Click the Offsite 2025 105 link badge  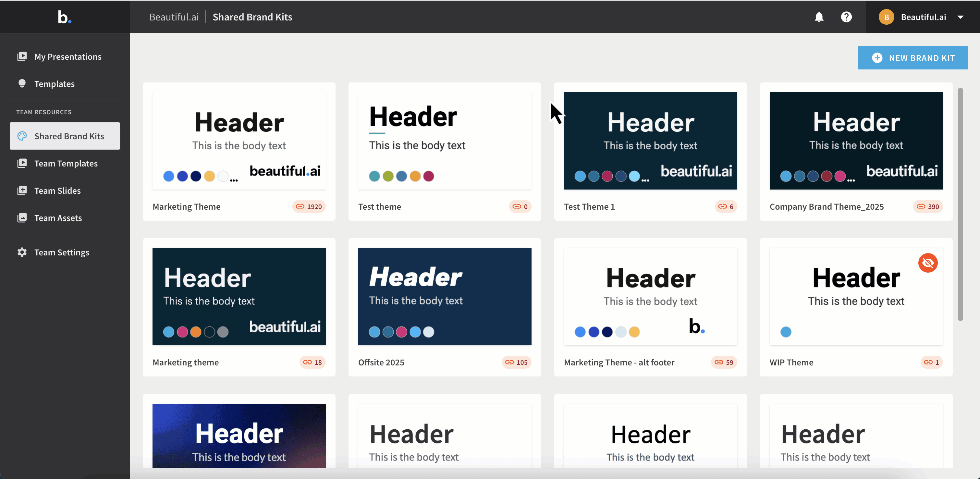(x=517, y=362)
